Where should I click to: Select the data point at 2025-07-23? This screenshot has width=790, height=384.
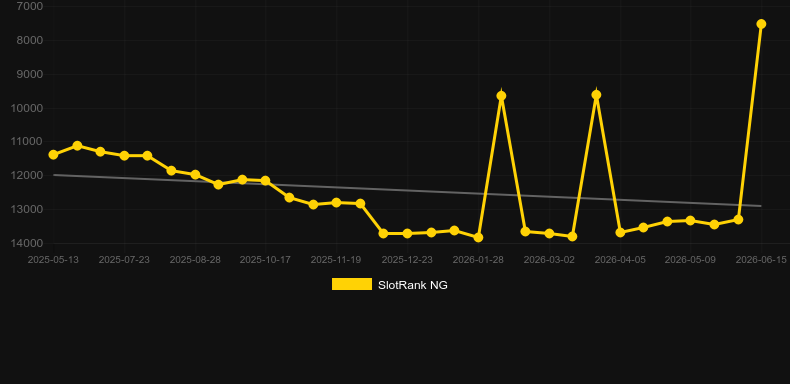[x=124, y=156]
